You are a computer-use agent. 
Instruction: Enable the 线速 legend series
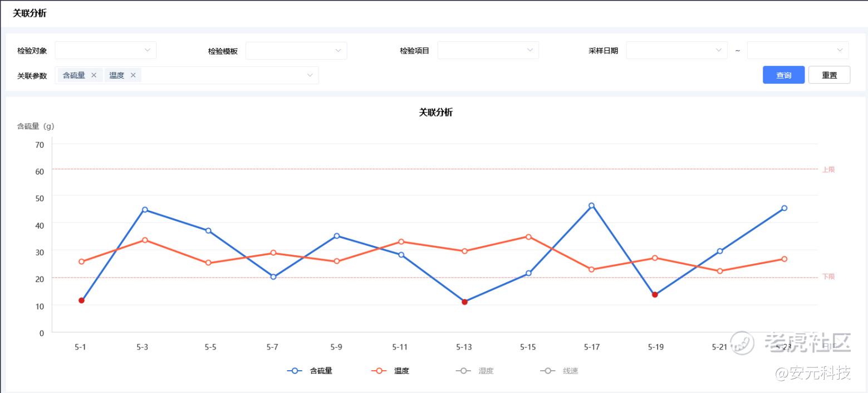(x=559, y=371)
